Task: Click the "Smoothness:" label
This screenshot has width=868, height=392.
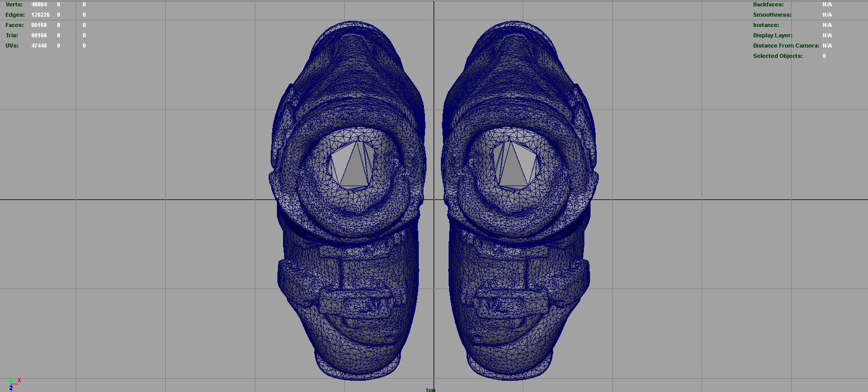Action: (x=772, y=15)
